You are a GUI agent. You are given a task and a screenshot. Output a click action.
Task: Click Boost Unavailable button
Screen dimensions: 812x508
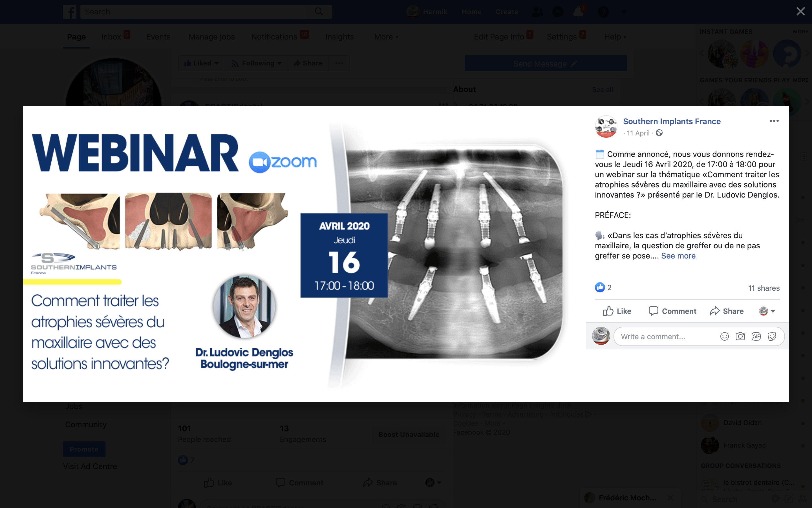409,434
